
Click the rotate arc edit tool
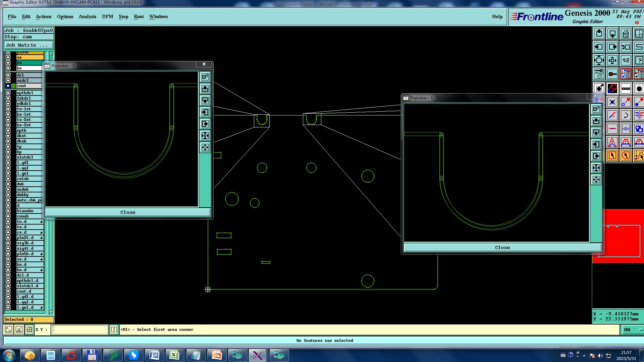tap(626, 116)
